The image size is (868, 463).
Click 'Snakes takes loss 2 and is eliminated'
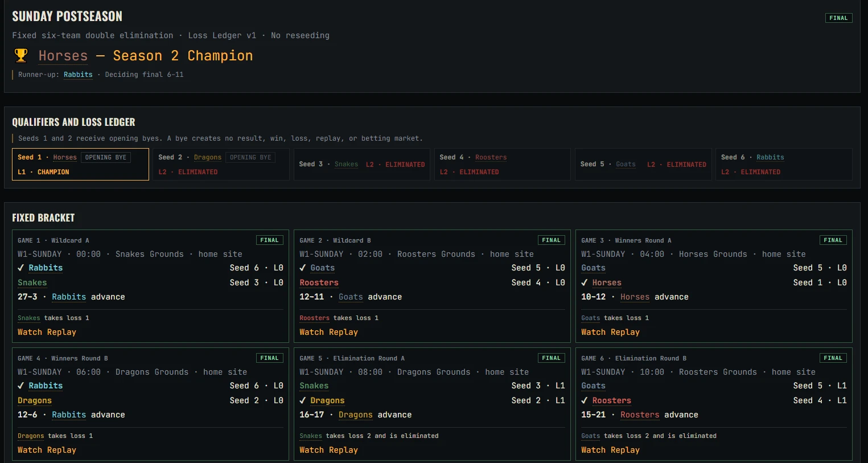click(x=369, y=436)
